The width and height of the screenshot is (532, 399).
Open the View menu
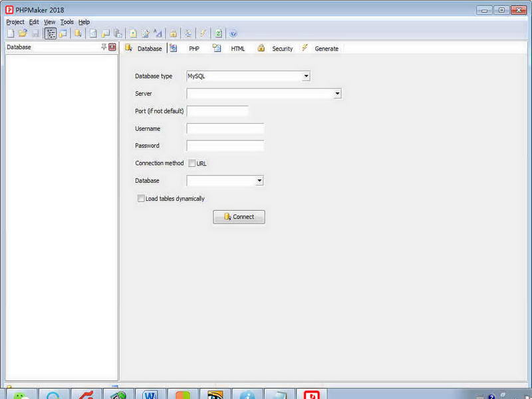pos(49,22)
